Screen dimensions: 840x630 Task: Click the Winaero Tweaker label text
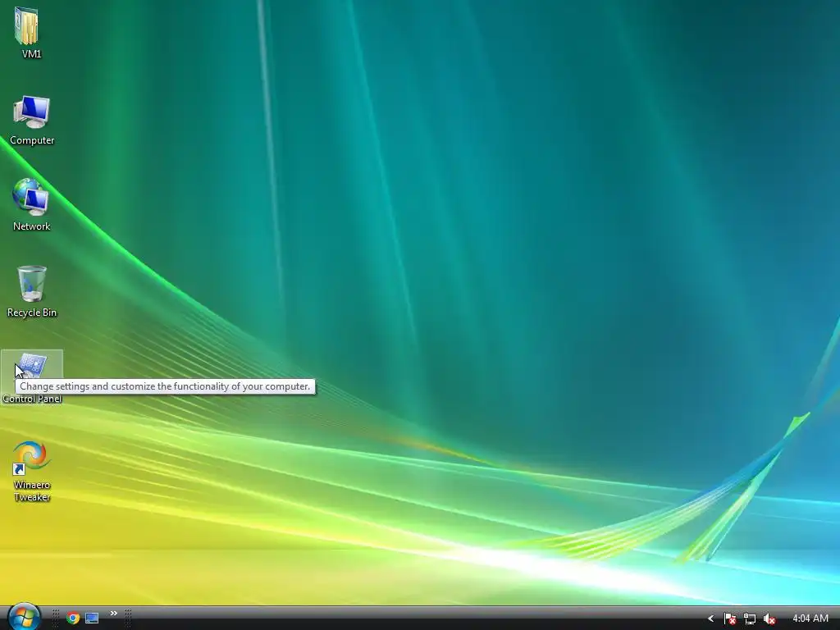click(32, 491)
